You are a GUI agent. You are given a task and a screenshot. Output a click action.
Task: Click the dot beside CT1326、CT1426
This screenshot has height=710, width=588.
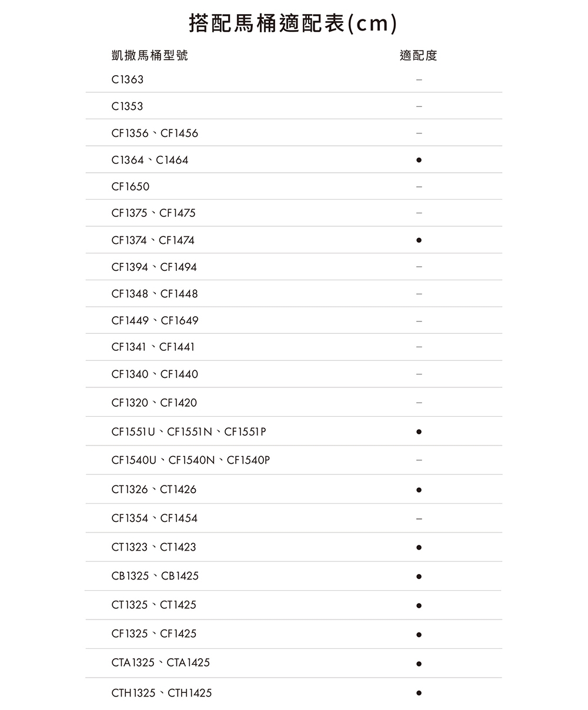418,489
